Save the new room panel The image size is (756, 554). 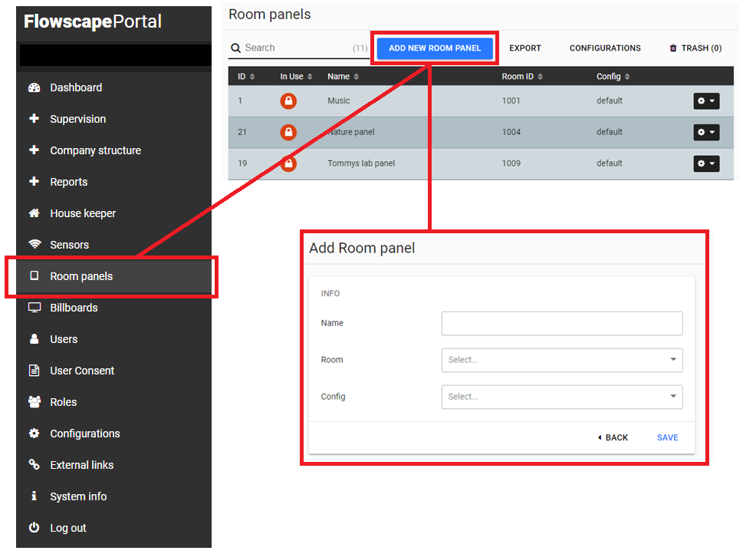(667, 437)
